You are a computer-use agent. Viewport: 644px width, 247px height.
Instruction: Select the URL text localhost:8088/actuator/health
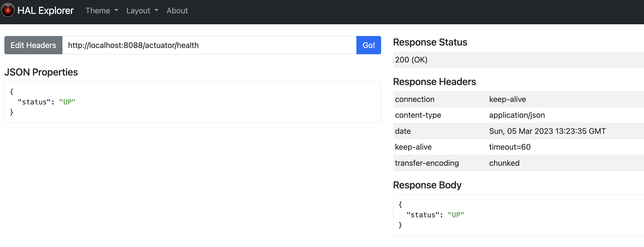tap(133, 45)
